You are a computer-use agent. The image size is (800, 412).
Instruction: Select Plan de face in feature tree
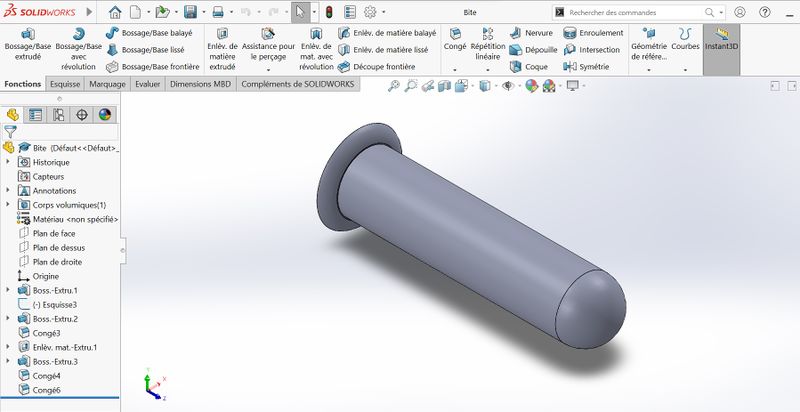(53, 233)
